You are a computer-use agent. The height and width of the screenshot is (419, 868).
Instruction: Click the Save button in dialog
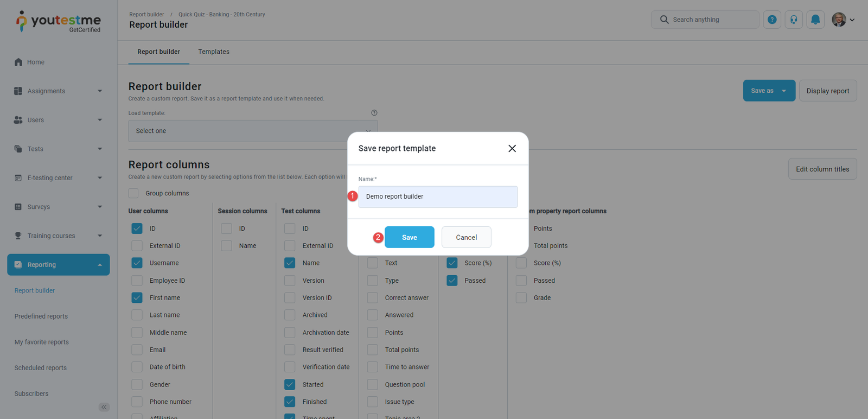(409, 237)
